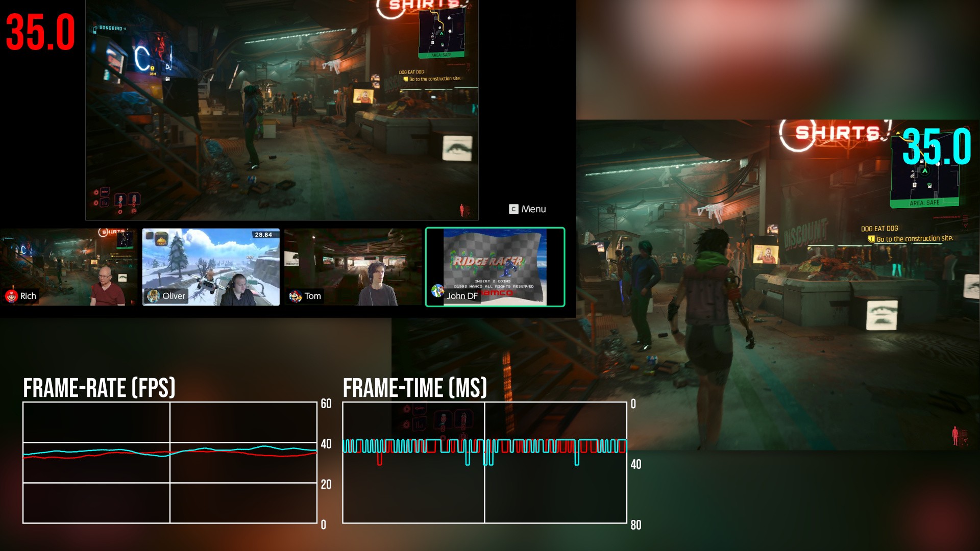
Task: Click the C button icon beside Menu
Action: click(513, 209)
